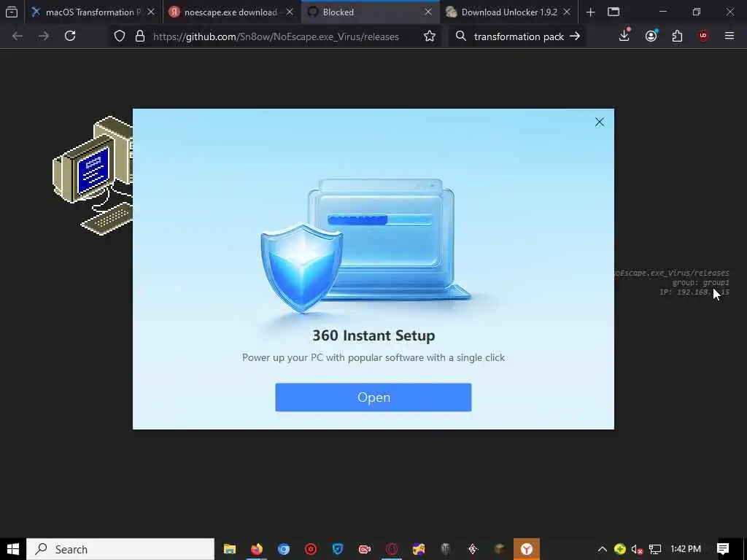Click the github.com URL address field
This screenshot has height=560, width=747.
tap(276, 36)
